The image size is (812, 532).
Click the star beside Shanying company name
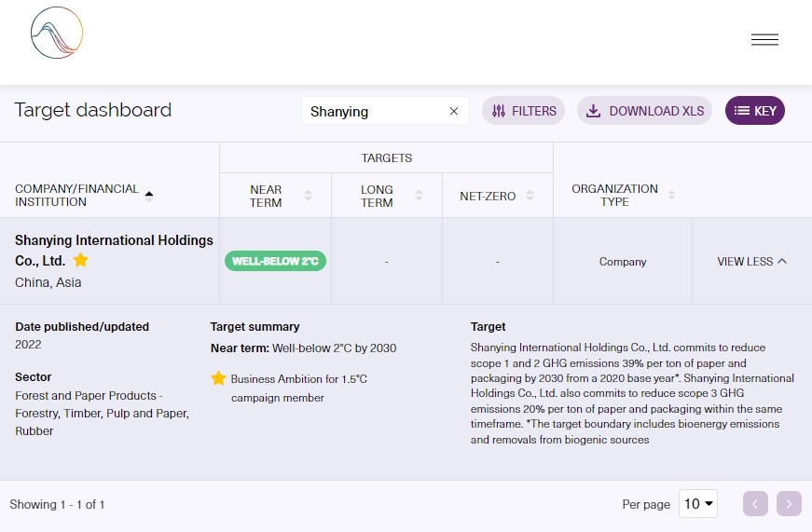click(81, 260)
